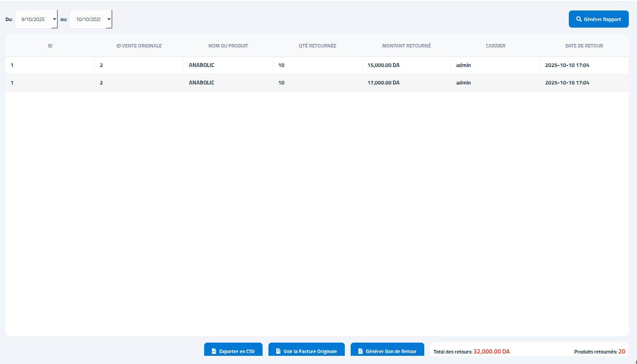Click the magnifier icon on Générer Rapport
This screenshot has height=364, width=637.
579,19
